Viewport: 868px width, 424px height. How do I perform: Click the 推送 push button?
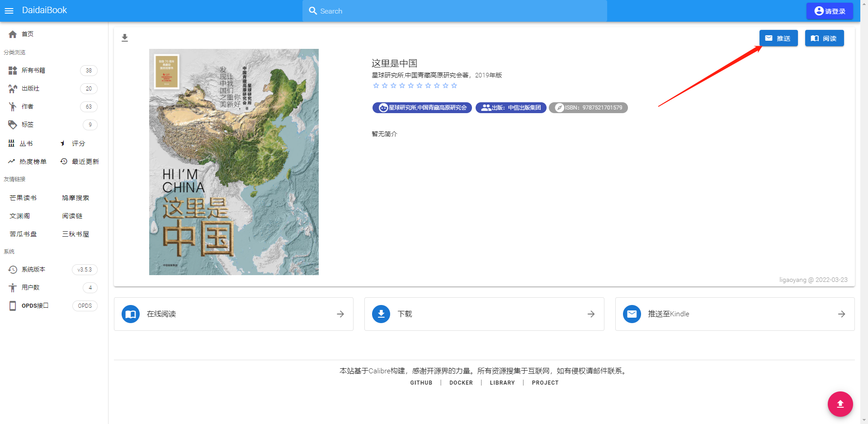pyautogui.click(x=778, y=38)
